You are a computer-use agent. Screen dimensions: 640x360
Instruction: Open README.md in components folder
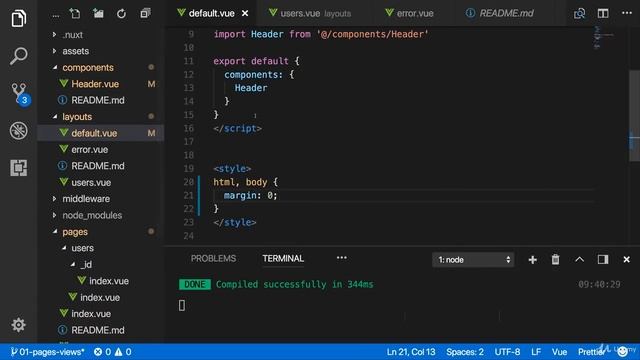[x=98, y=100]
